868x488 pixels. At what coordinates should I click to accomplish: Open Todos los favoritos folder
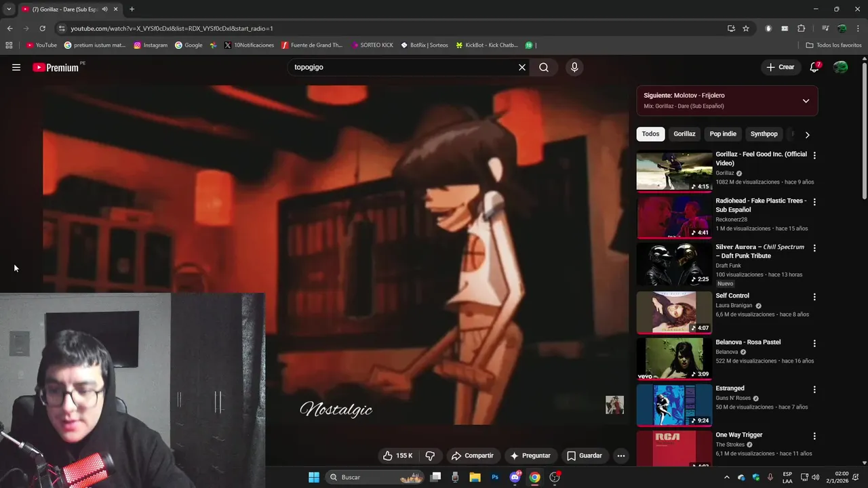click(x=833, y=45)
